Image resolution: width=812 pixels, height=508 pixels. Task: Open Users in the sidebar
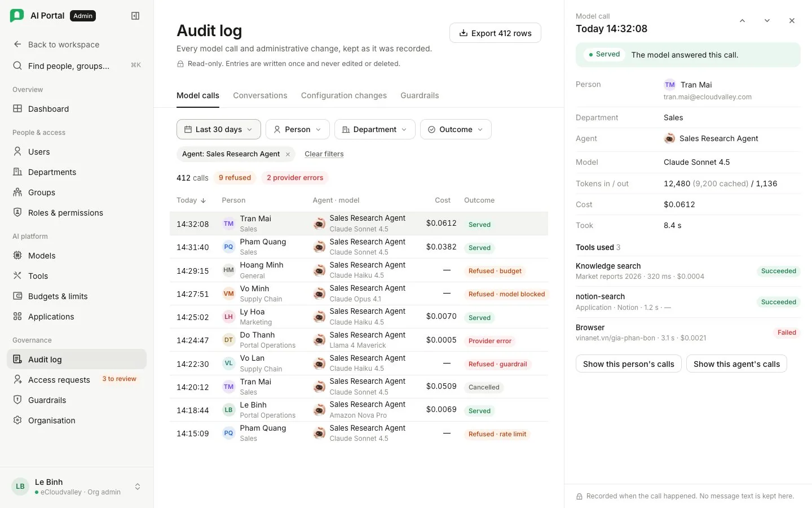coord(77,151)
